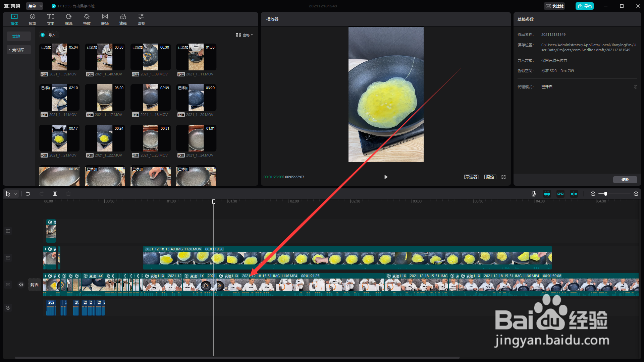The image size is (644, 362).
Task: Click the timeline zoom slider handle
Action: (x=605, y=194)
